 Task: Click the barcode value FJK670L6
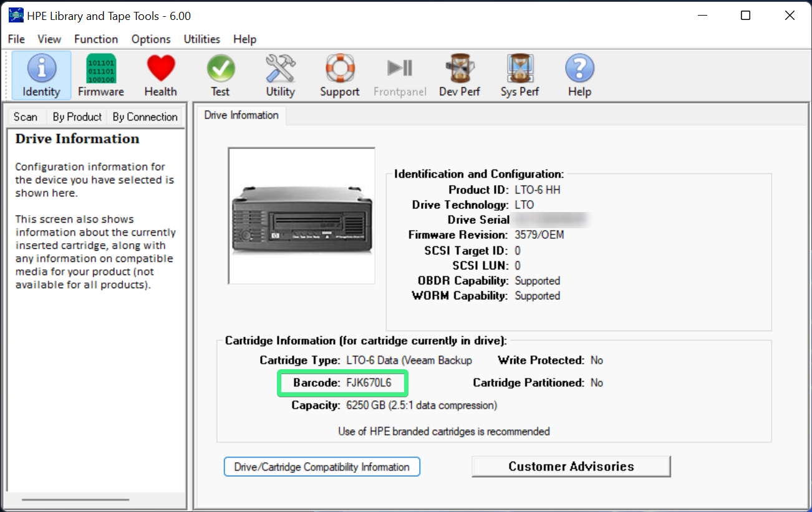(x=369, y=383)
